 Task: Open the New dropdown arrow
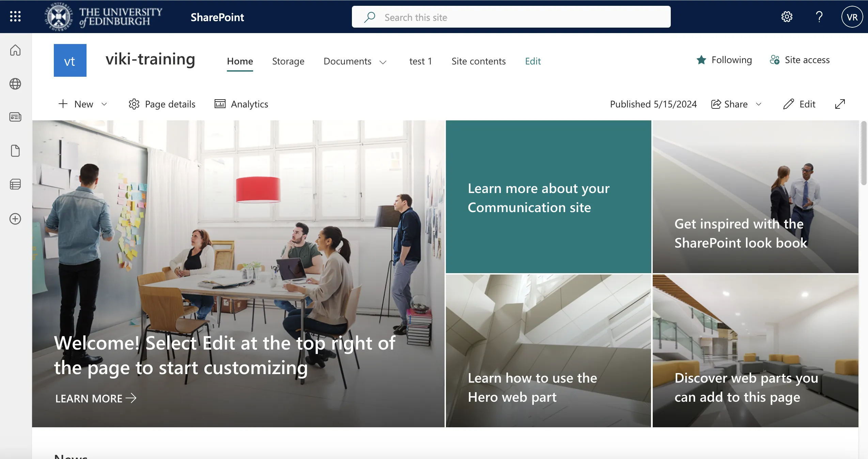[x=105, y=104]
